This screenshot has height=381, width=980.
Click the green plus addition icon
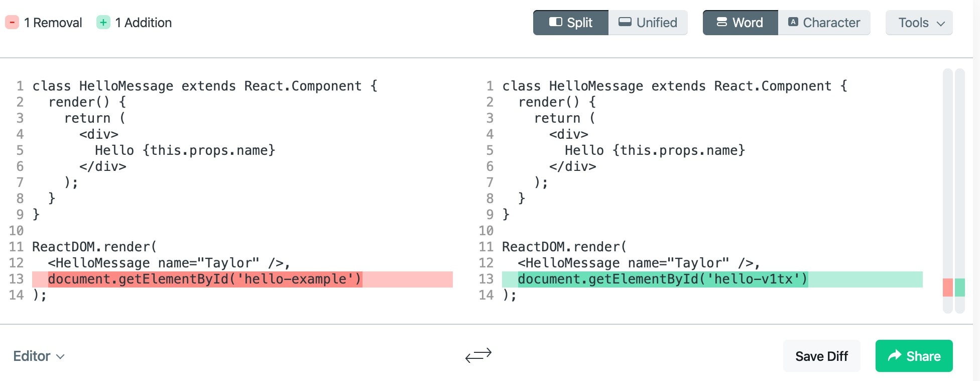pyautogui.click(x=103, y=23)
